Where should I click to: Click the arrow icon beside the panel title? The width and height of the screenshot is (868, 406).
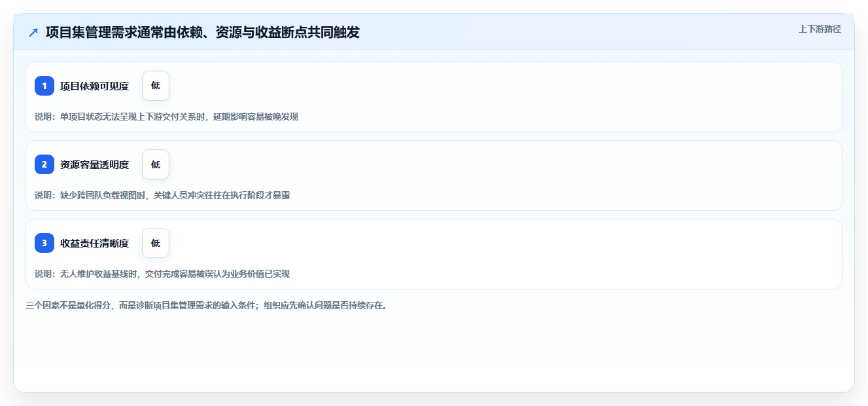(33, 32)
